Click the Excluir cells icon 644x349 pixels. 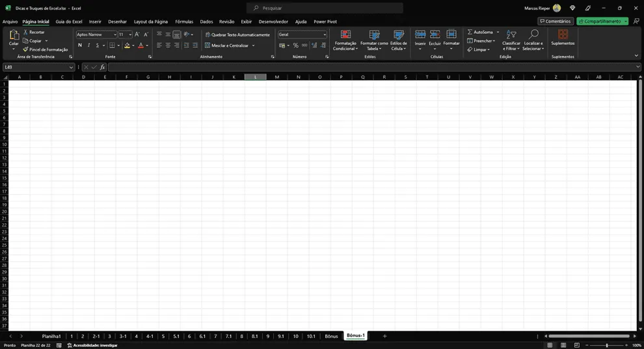coord(435,35)
